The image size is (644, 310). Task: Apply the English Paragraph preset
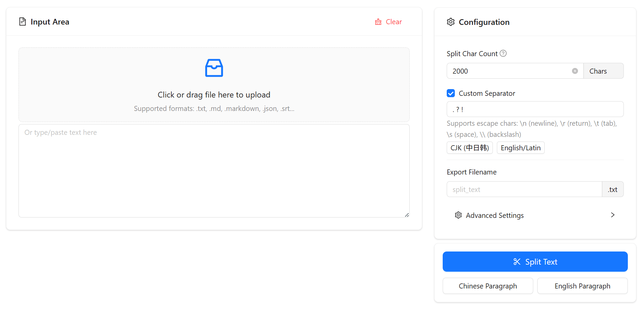(x=582, y=286)
